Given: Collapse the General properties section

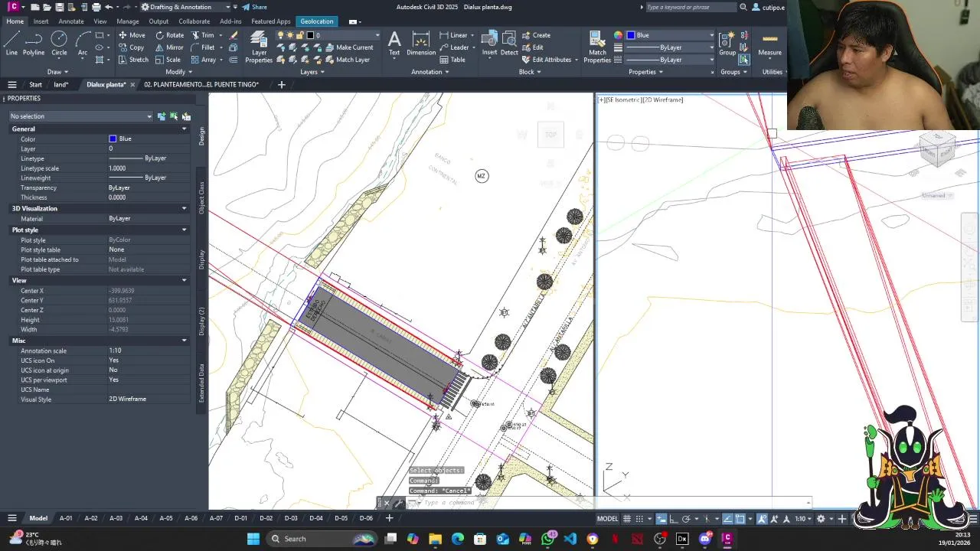Looking at the screenshot, I should coord(184,129).
